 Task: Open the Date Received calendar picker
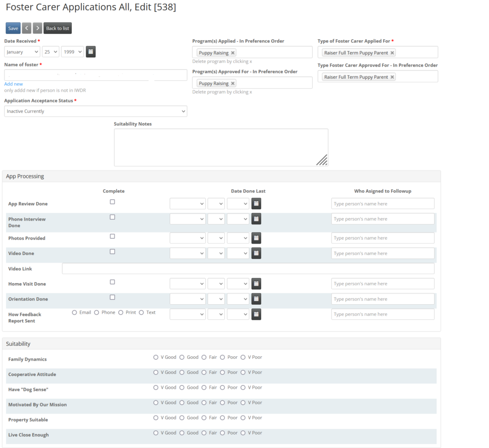91,52
